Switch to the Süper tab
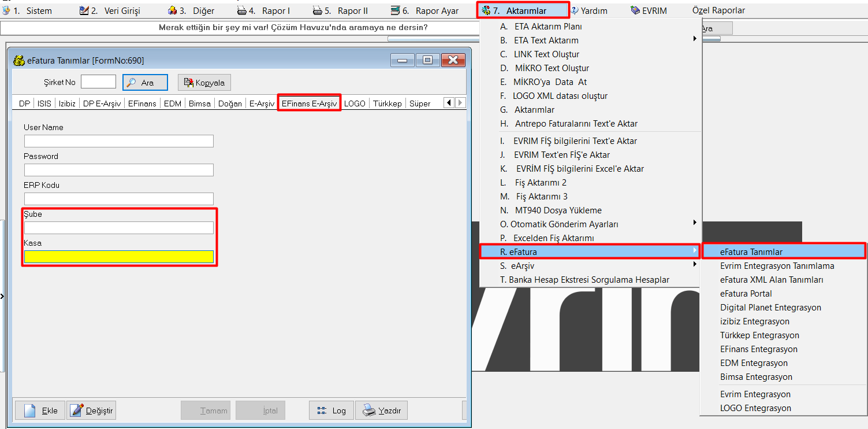This screenshot has width=868, height=429. pos(420,103)
